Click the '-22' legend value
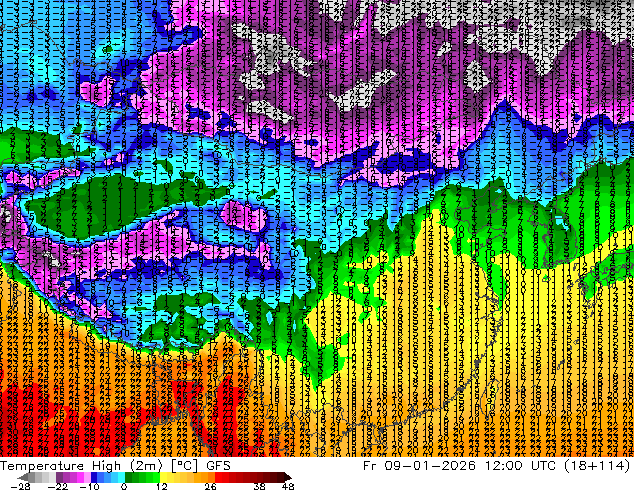634x490 pixels. (x=57, y=486)
